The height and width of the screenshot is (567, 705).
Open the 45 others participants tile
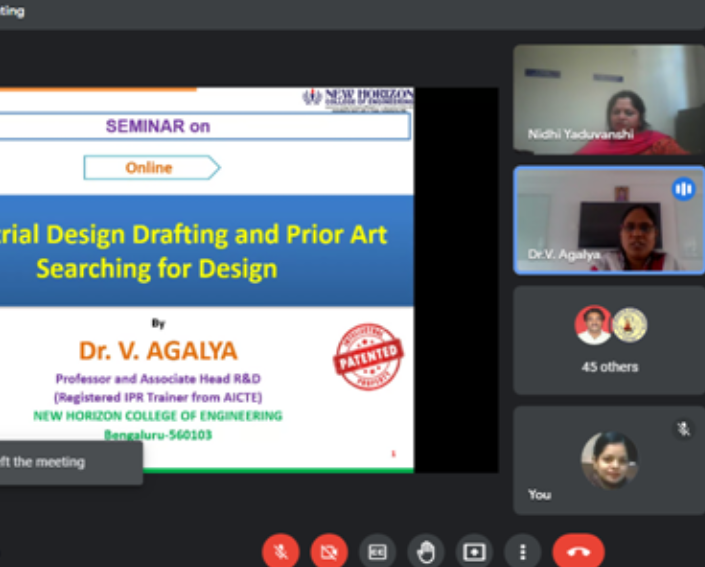pyautogui.click(x=609, y=340)
